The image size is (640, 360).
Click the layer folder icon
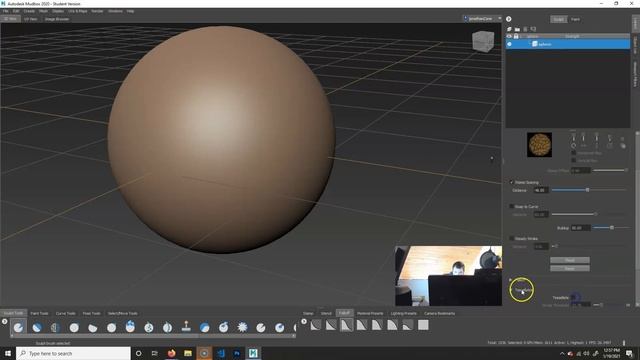point(517,29)
